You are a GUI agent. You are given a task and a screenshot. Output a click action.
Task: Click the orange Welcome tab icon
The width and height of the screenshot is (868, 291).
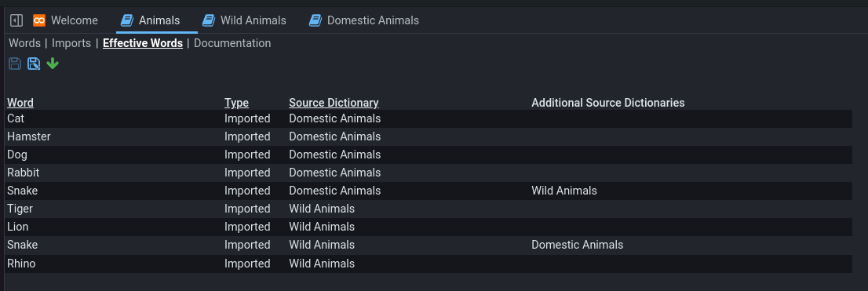tap(38, 20)
